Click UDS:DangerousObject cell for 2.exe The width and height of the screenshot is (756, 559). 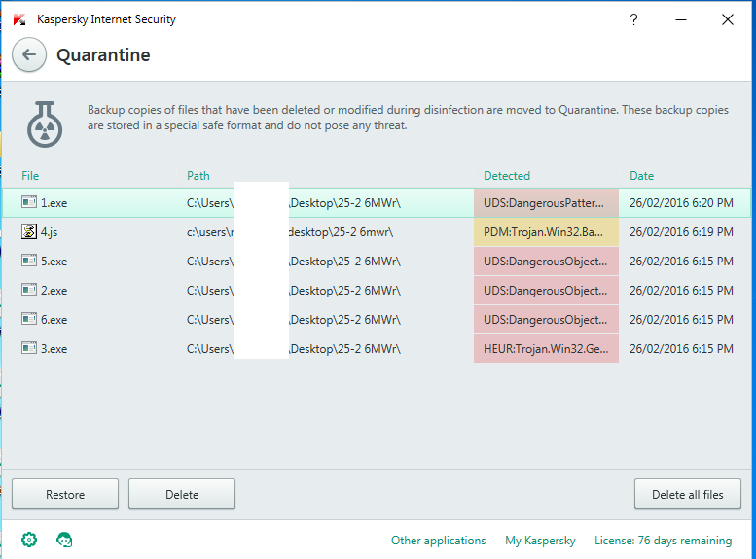(x=546, y=291)
